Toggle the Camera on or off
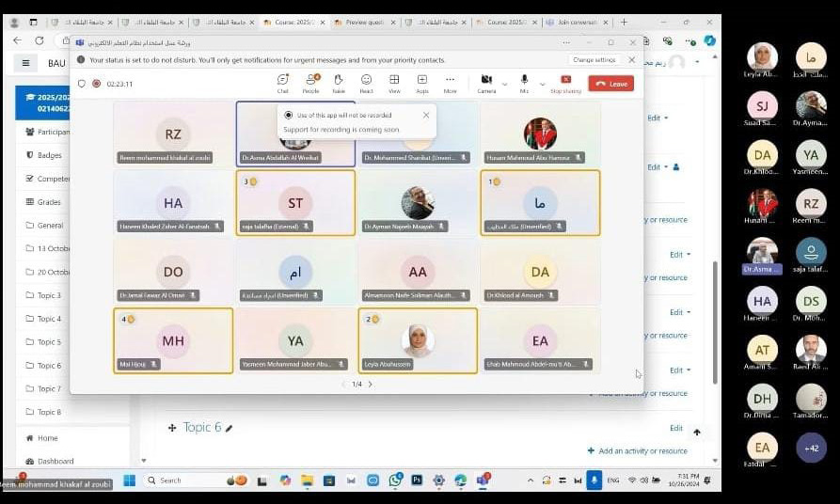Screen dimensions: 840x504 pyautogui.click(x=486, y=81)
